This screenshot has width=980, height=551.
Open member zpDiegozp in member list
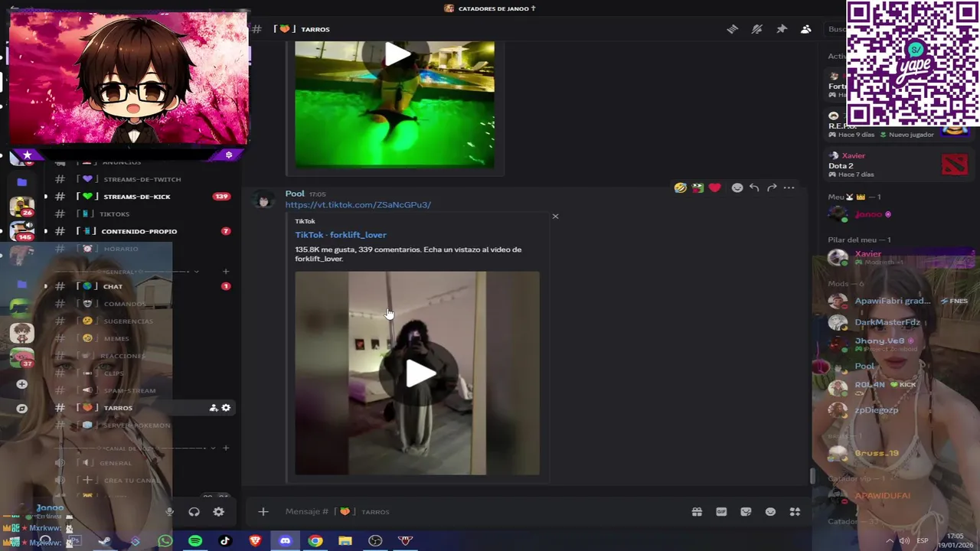coord(876,410)
